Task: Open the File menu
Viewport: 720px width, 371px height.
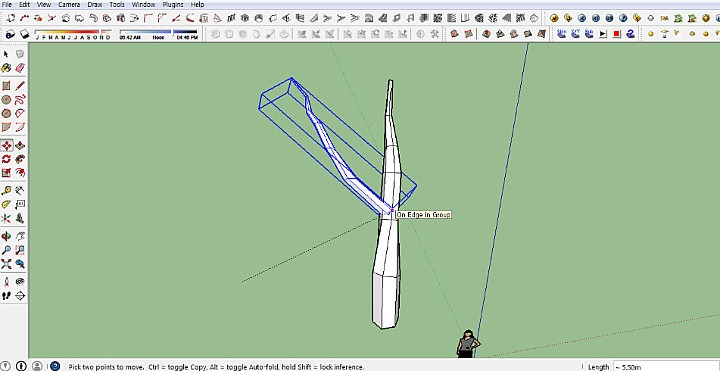Action: (x=7, y=5)
